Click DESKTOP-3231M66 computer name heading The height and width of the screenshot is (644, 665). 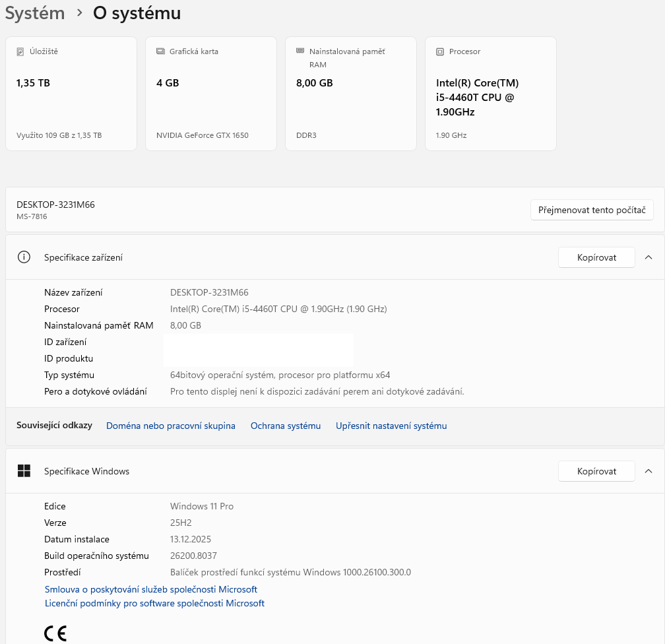coord(55,205)
